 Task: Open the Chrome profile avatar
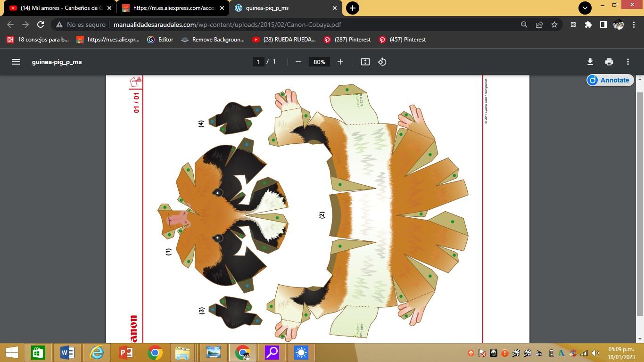click(x=619, y=25)
